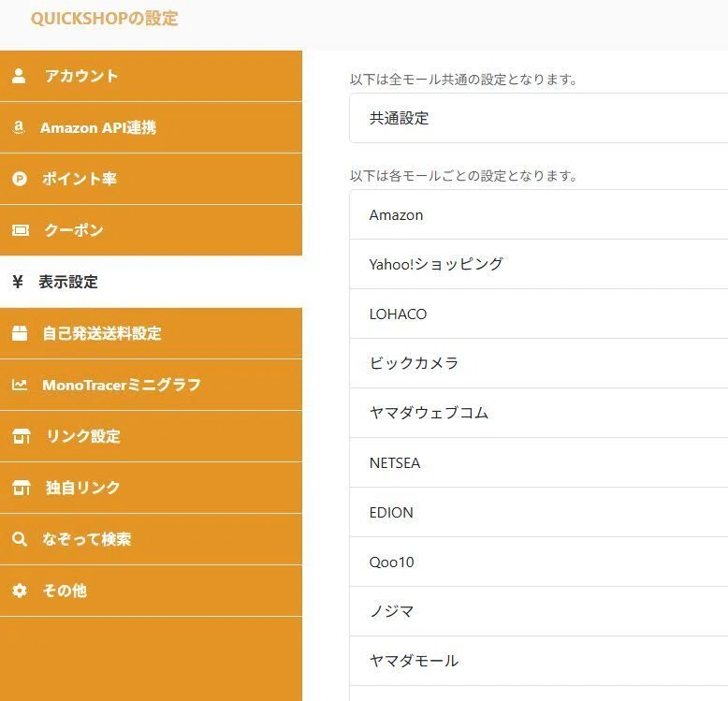The image size is (728, 701).
Task: Click the Amazon logo icon in sidebar
Action: 19,127
